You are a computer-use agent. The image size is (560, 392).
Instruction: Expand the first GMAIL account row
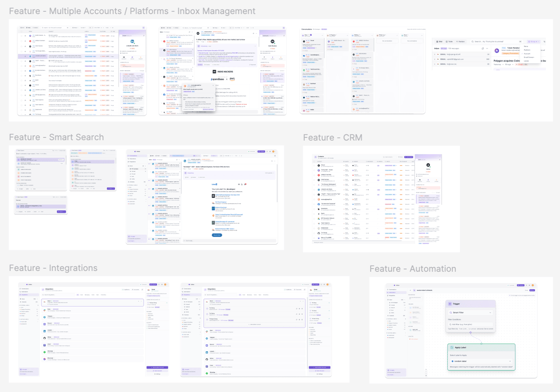435,54
